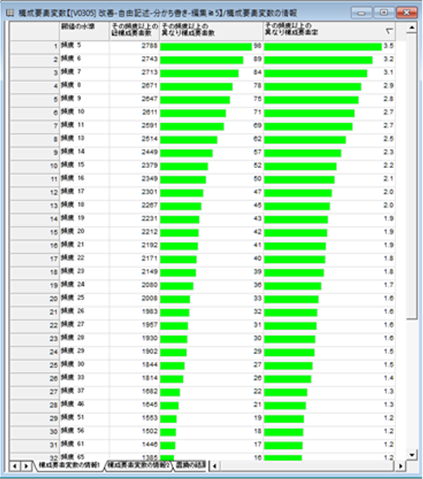The height and width of the screenshot is (479, 423).
Task: Click the horizontal scrollbar left arrow
Action: [x=214, y=466]
